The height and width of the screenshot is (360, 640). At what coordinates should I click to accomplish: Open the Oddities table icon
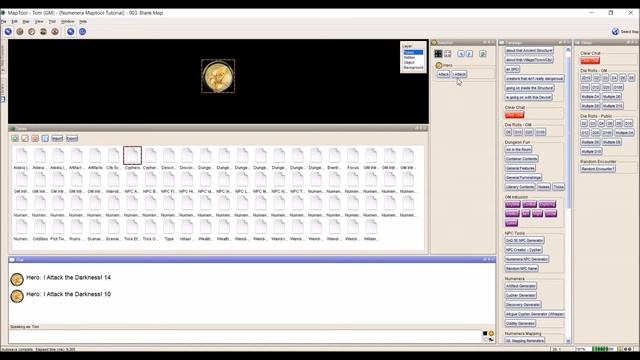coord(40,227)
